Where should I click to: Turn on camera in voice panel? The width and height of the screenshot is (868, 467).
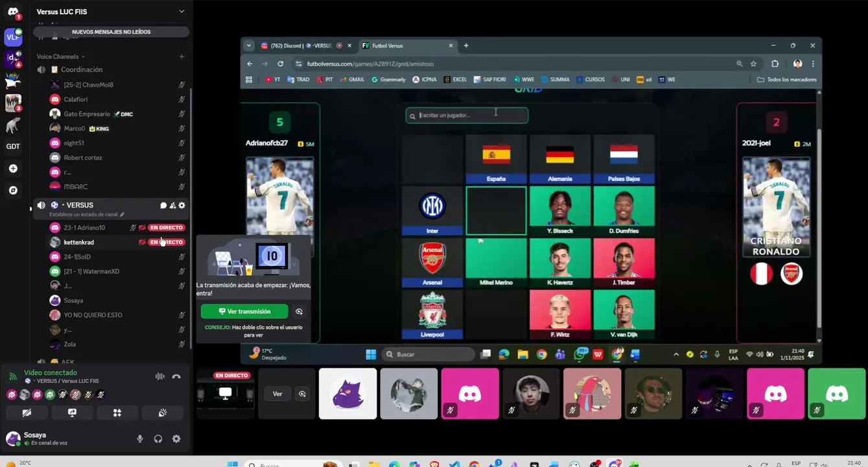tap(27, 413)
